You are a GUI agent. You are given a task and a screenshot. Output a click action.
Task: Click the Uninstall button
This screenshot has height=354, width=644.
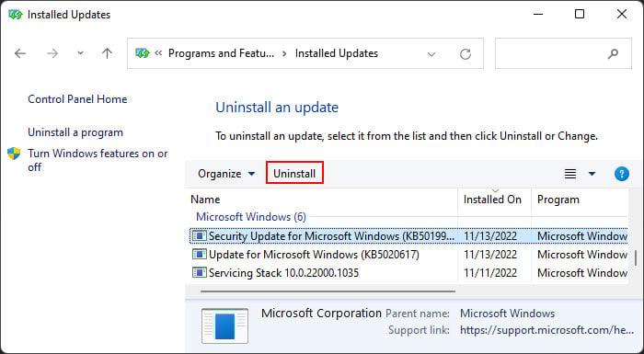294,173
